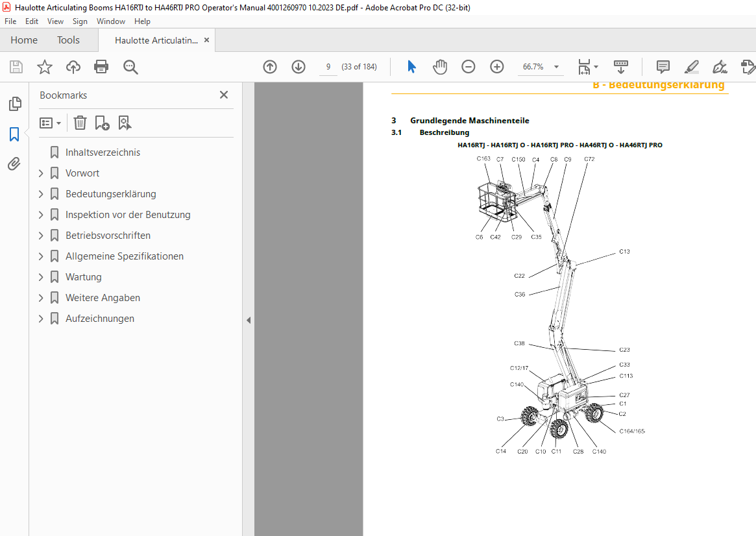Open the View menu

pyautogui.click(x=55, y=21)
